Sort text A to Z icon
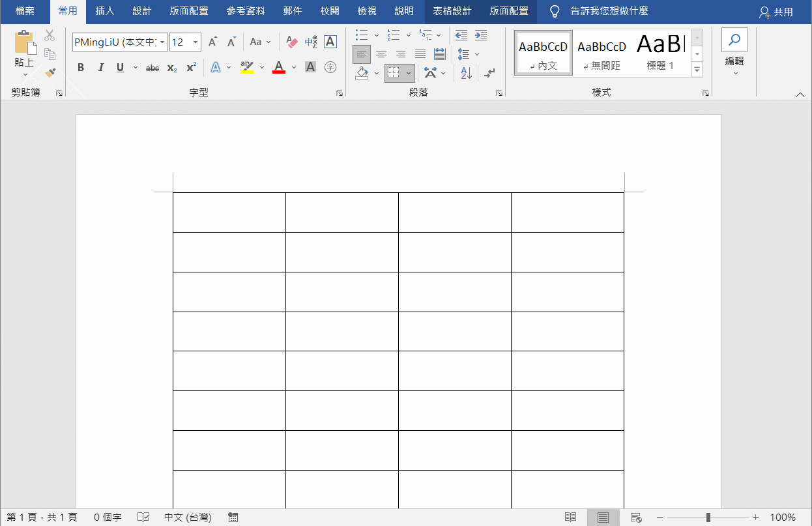812x526 pixels. point(465,73)
